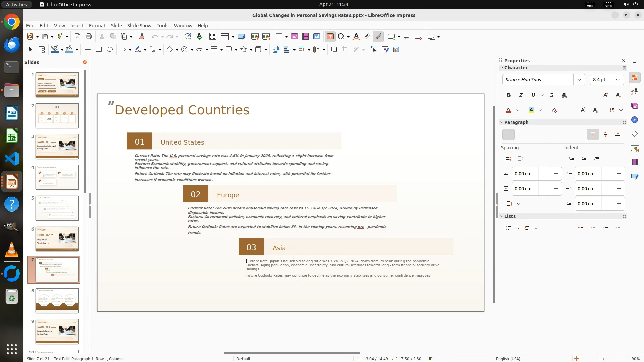Image resolution: width=644 pixels, height=362 pixels.
Task: Open the Spelling check icon
Action: (200, 37)
